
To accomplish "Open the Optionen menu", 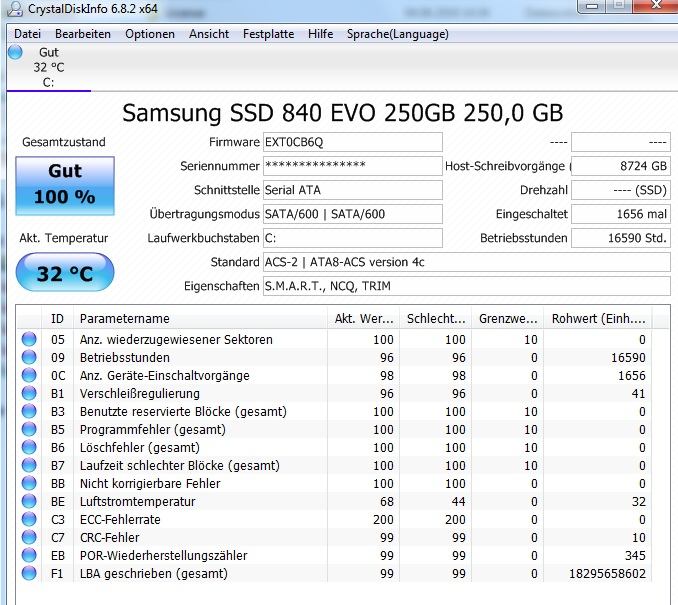I will (150, 34).
